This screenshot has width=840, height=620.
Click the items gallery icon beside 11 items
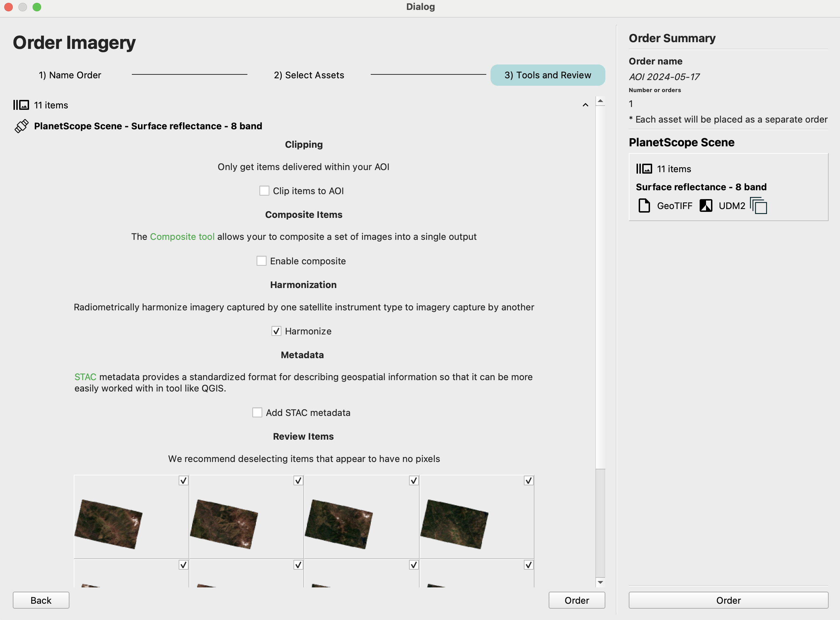pyautogui.click(x=21, y=105)
